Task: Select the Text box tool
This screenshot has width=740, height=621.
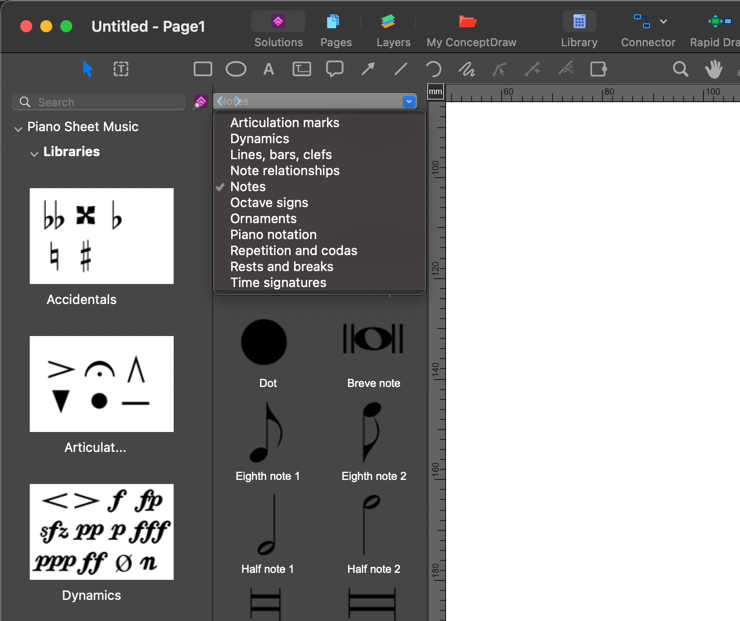Action: [x=302, y=69]
